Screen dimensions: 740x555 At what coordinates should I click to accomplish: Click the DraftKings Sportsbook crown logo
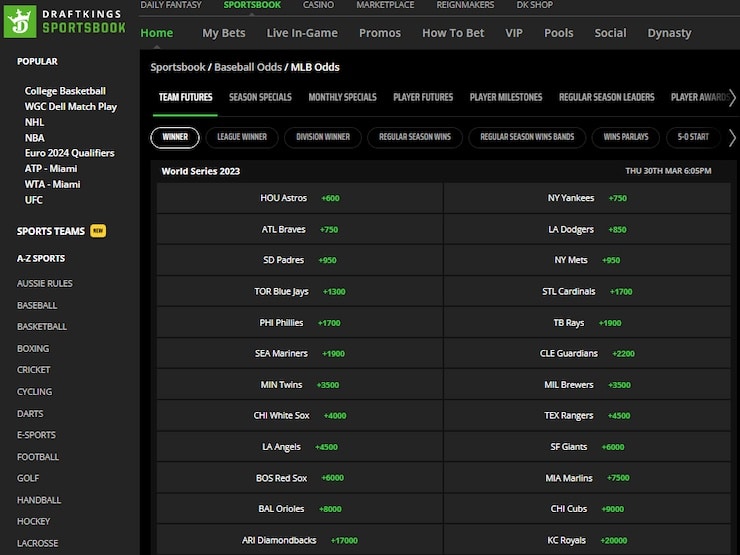(20, 21)
